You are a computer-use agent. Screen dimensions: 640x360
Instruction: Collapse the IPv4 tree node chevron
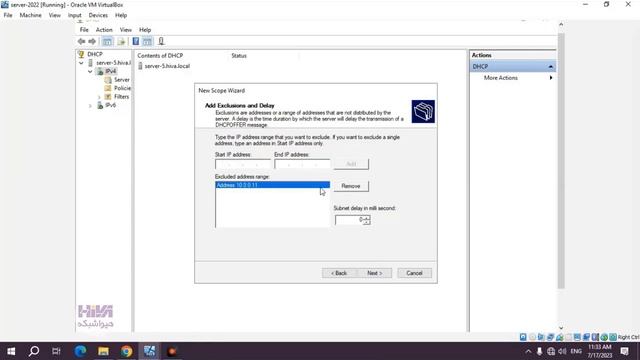[90, 71]
